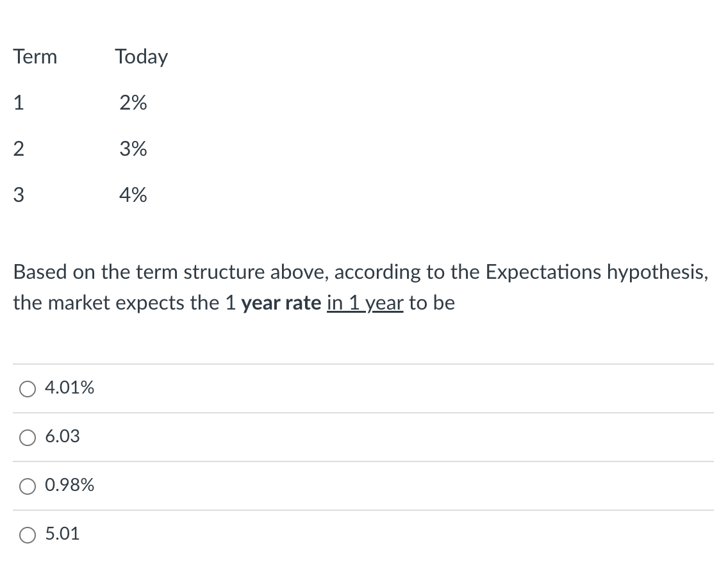Click the 2% rate cell
The image size is (728, 564).
point(133,103)
